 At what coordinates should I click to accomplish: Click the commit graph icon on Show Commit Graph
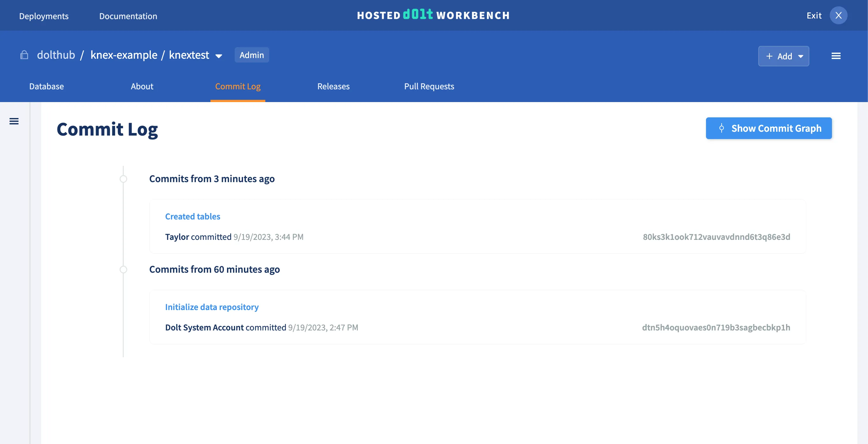pos(721,128)
